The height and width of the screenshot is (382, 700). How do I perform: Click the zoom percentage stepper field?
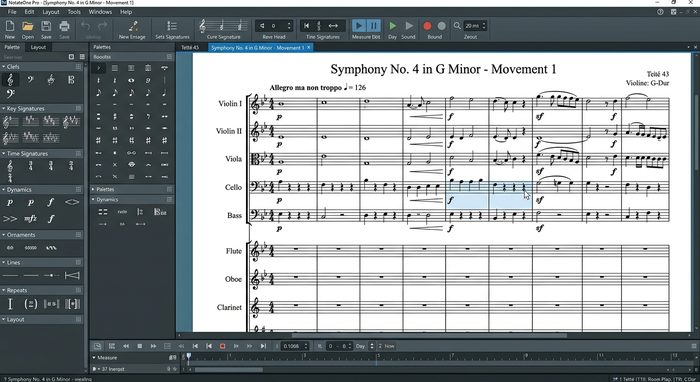click(475, 26)
